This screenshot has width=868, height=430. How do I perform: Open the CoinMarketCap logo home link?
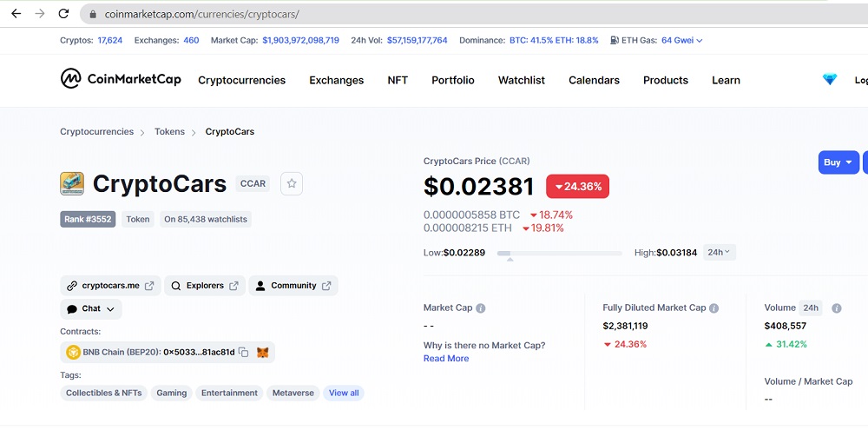(x=121, y=79)
